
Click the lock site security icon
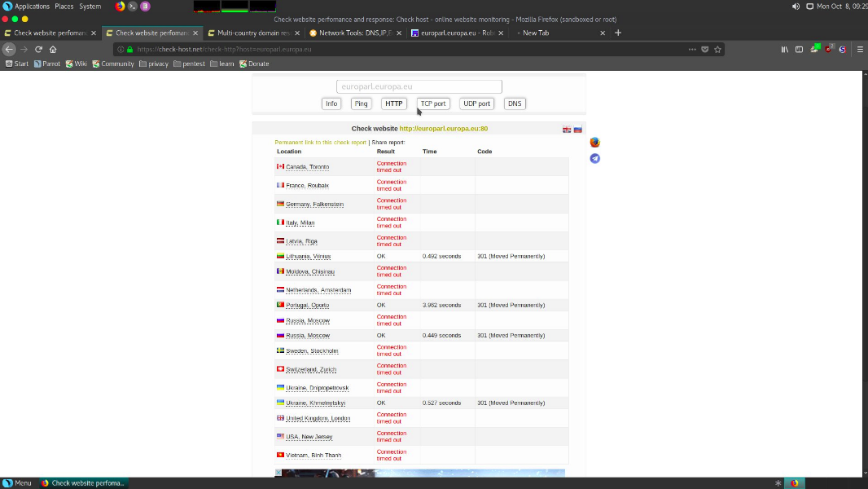pos(130,49)
